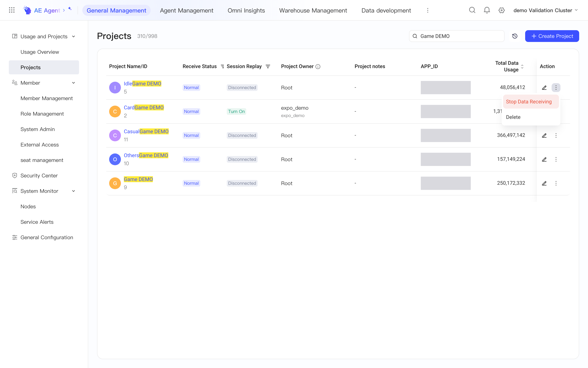Open the Data development tab
This screenshot has width=588, height=368.
pyautogui.click(x=386, y=10)
